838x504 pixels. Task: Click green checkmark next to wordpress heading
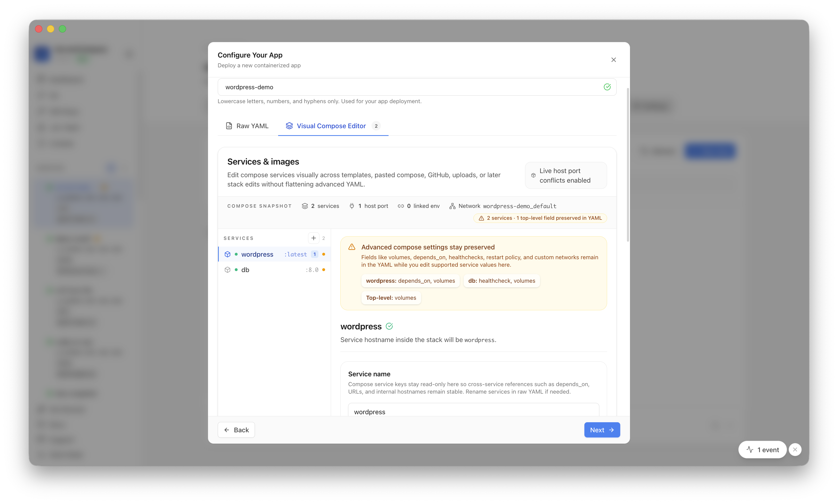389,326
